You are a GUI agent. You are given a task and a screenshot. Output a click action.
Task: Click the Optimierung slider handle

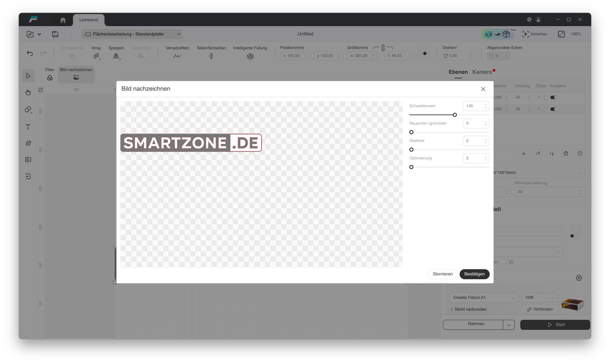tap(411, 167)
